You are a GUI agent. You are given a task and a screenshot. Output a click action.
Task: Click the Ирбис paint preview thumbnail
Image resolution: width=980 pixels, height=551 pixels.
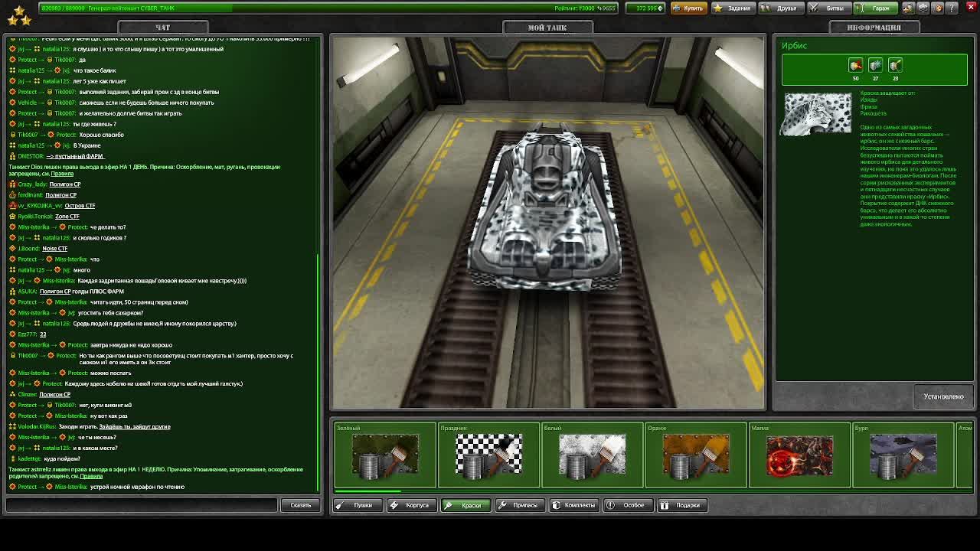(817, 114)
